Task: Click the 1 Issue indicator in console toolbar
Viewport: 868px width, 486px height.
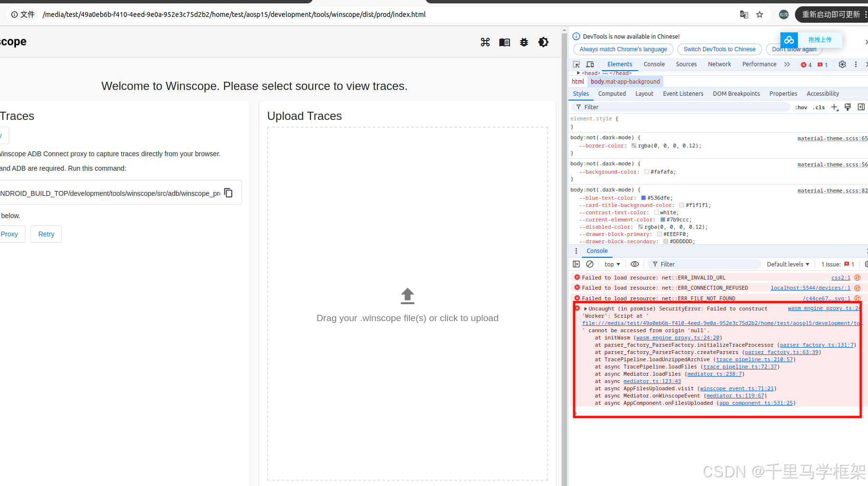Action: [838, 264]
